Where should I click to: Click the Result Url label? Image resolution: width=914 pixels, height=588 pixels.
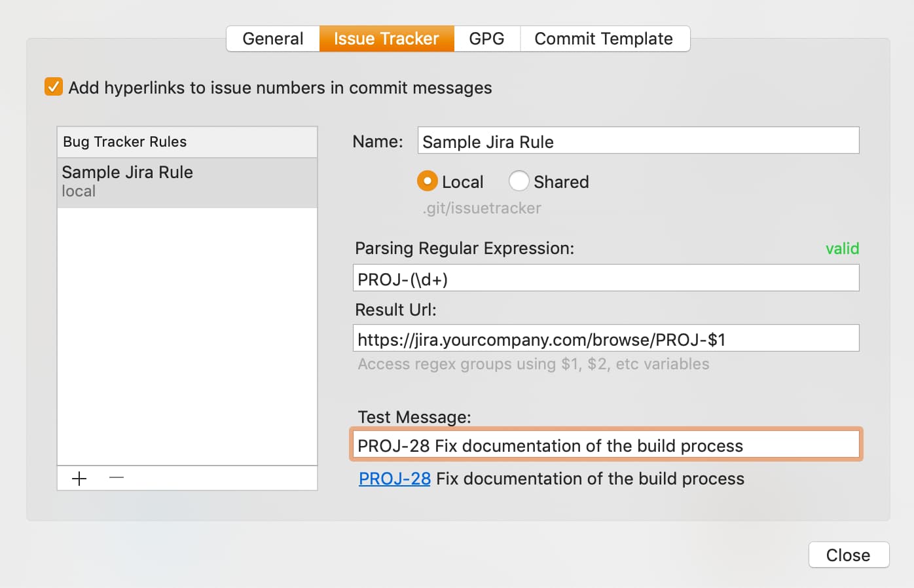click(x=395, y=310)
